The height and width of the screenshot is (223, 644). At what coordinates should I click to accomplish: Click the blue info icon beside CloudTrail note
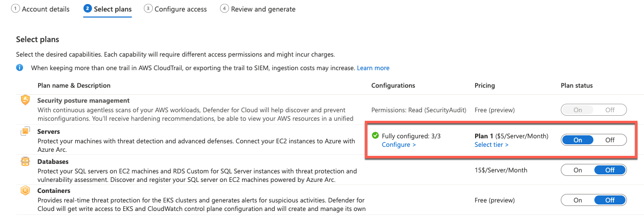(x=20, y=68)
